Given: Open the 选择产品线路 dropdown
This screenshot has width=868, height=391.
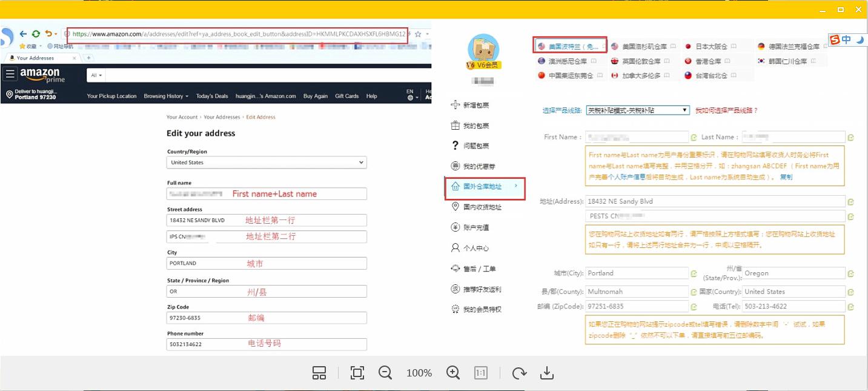Looking at the screenshot, I should (638, 110).
